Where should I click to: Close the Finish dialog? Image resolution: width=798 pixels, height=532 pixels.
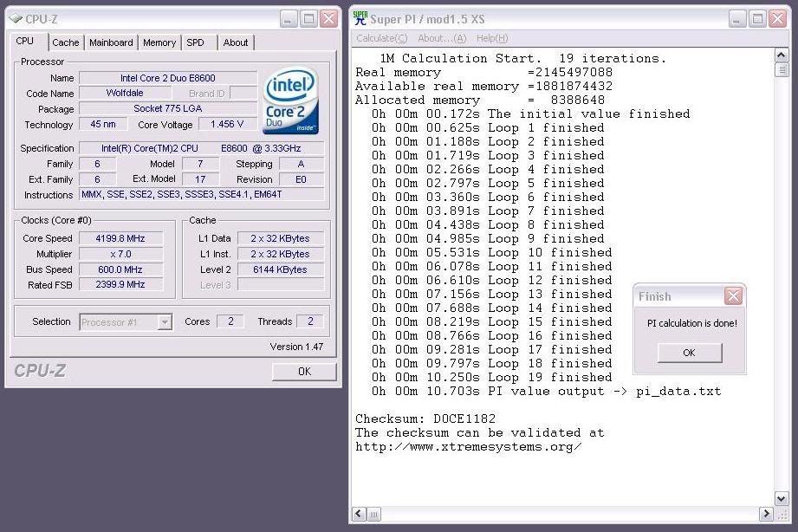733,295
